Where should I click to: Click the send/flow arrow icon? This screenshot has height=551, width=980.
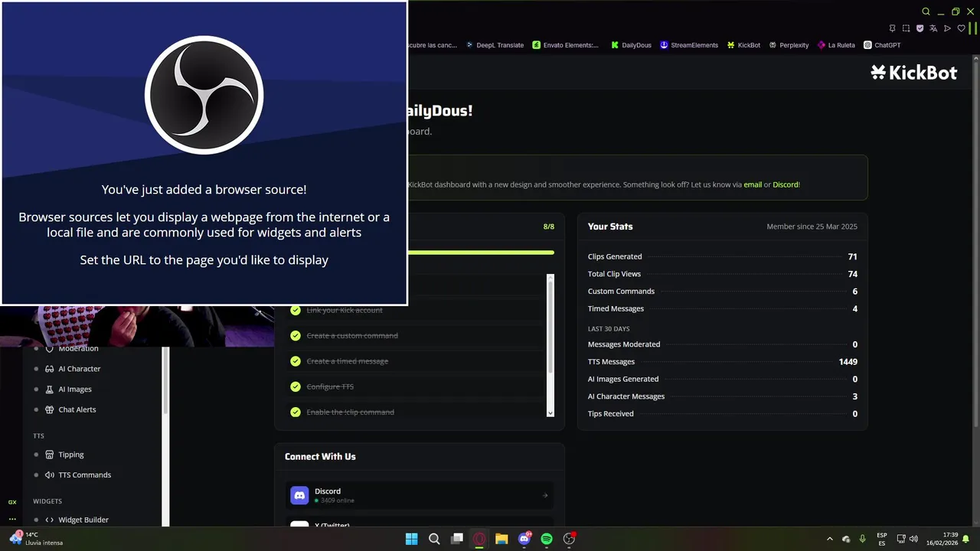click(947, 28)
